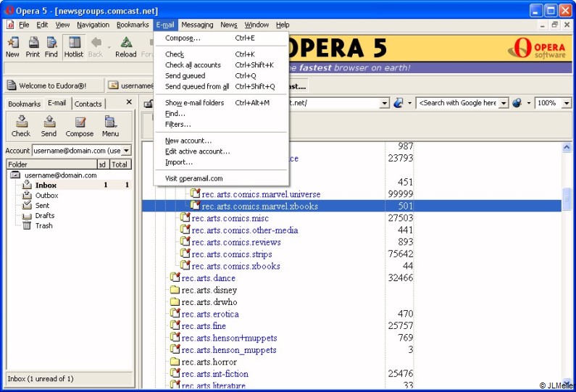576x392 pixels.
Task: Choose Show e-mail folders menu entry
Action: [221, 103]
